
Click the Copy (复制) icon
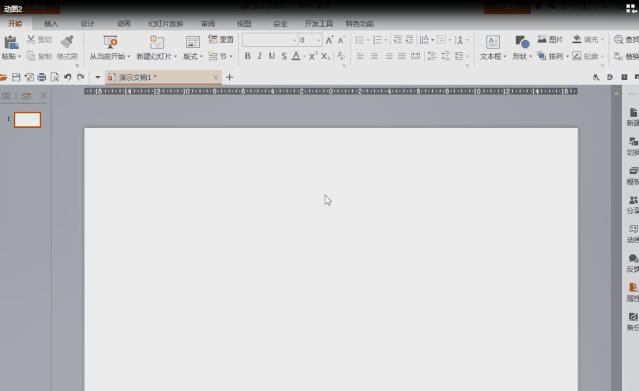pyautogui.click(x=31, y=56)
